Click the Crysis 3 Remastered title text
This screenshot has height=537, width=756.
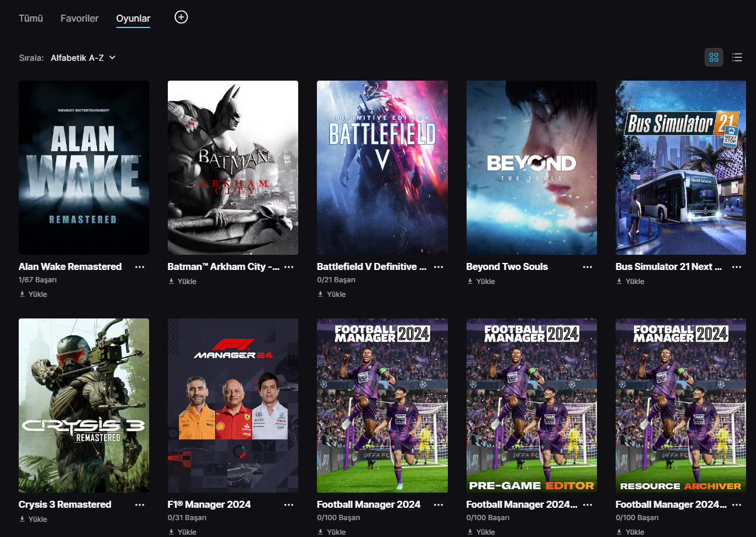pyautogui.click(x=65, y=504)
